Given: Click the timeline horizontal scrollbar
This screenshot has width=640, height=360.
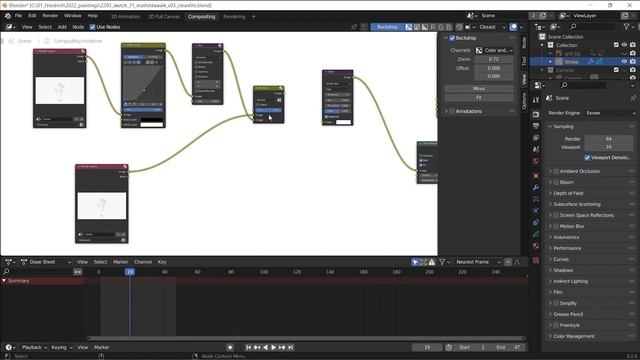Looking at the screenshot, I should (x=306, y=338).
